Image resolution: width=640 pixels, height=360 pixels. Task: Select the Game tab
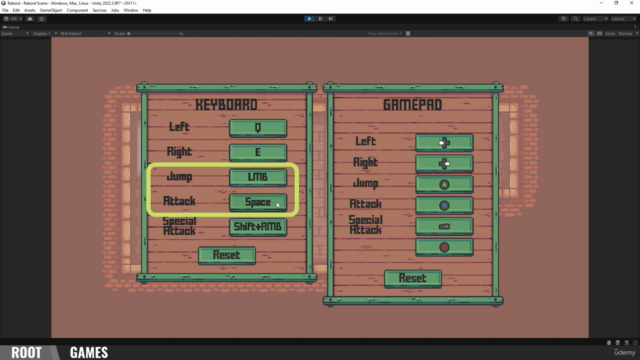(11, 27)
